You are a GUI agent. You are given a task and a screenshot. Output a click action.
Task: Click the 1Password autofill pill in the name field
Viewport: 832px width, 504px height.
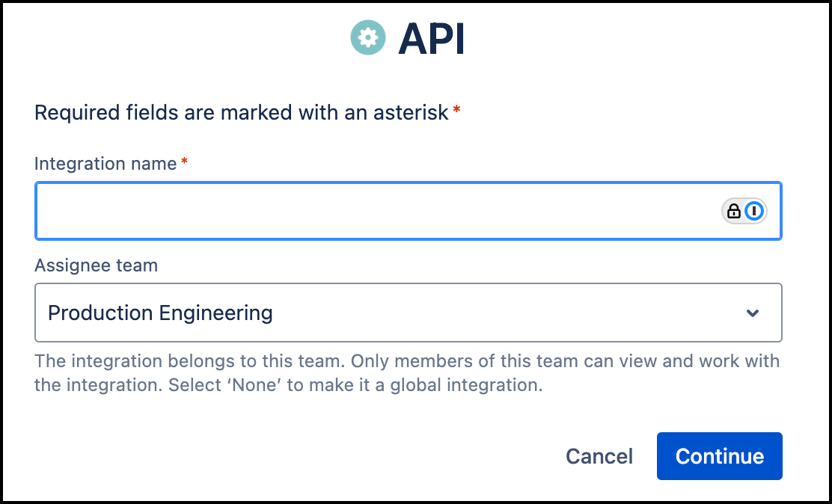tap(744, 212)
